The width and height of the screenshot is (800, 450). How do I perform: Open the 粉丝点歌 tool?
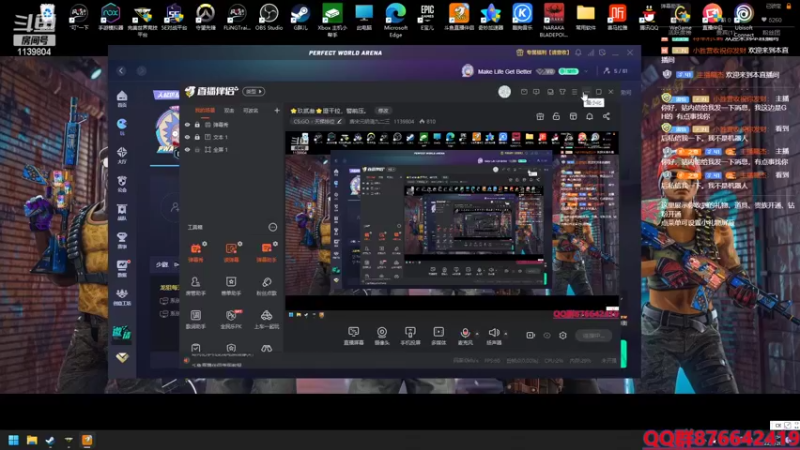(266, 286)
